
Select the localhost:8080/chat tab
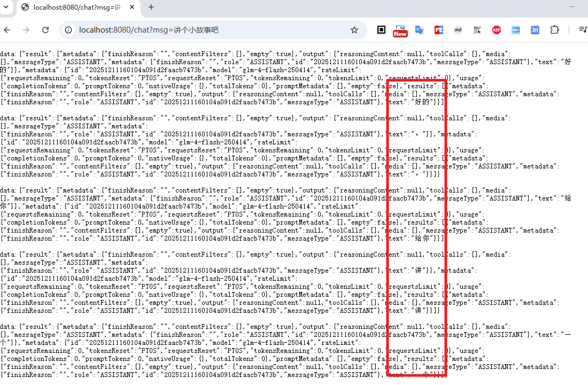point(75,7)
